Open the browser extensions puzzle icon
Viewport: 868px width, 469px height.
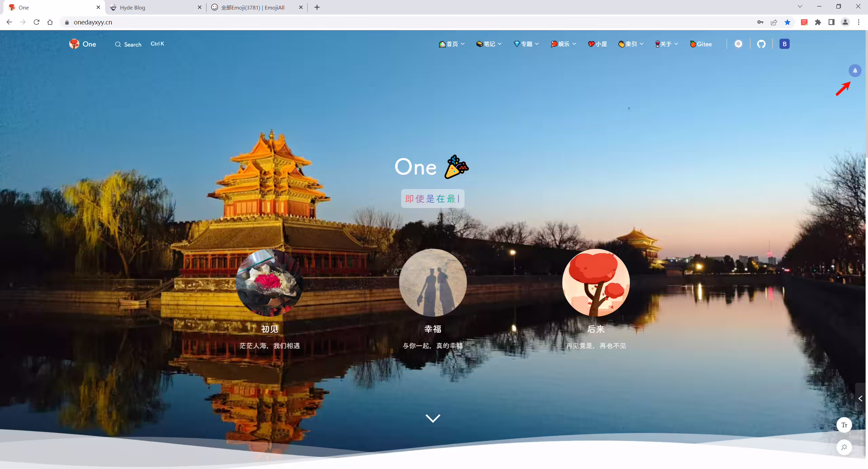pos(818,22)
